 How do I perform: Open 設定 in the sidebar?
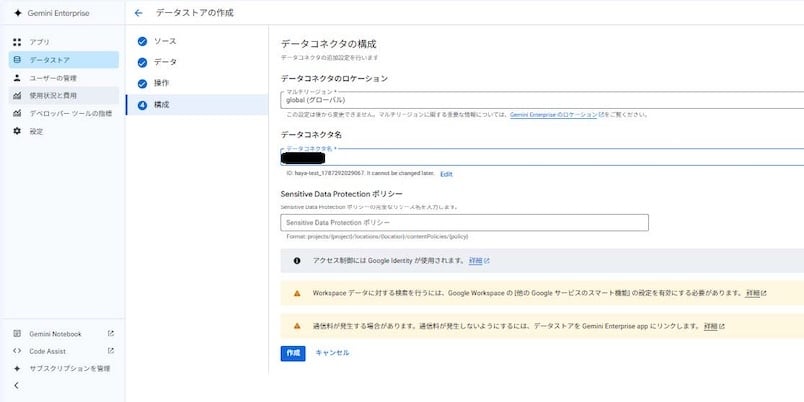64,131
